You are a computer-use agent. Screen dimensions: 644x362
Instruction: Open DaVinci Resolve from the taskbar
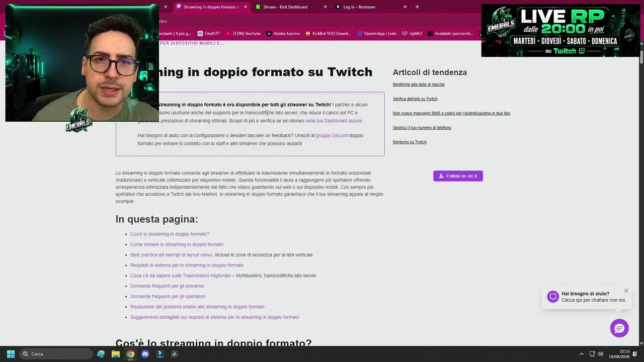click(175, 354)
